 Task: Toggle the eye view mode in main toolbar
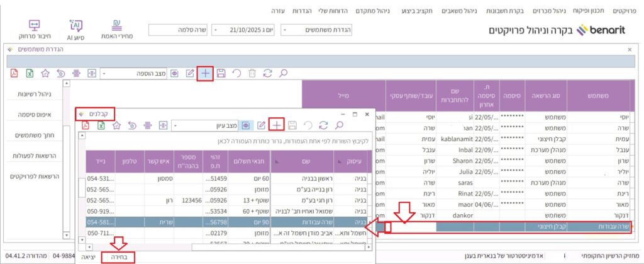pos(174,74)
